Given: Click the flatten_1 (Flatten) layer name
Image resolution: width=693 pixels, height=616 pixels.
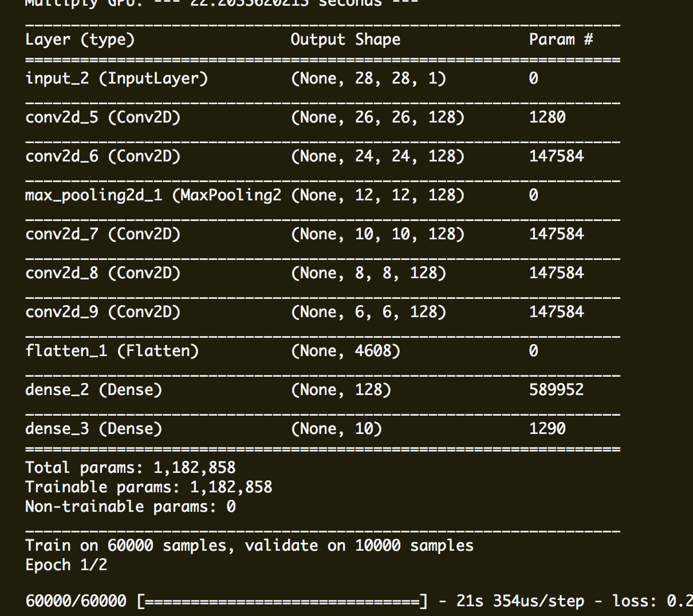Looking at the screenshot, I should pyautogui.click(x=112, y=351).
